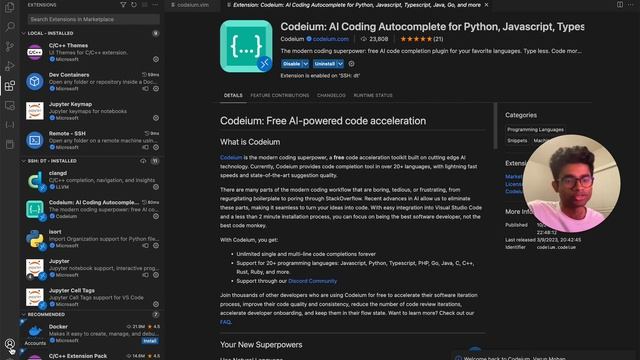Refresh the extensions list
This screenshot has width=640, height=360.
tap(134, 5)
